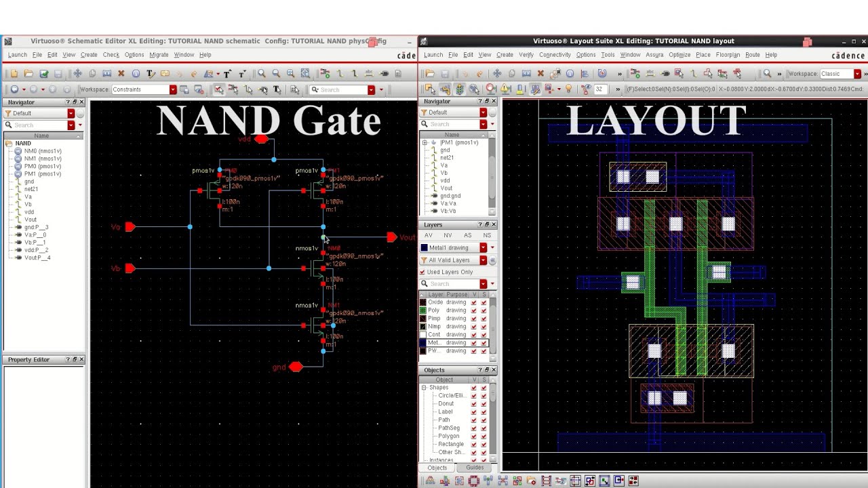Click Zoom Out magnifier in Schematic Editor
Viewport: 868px width, 488px height.
click(276, 73)
